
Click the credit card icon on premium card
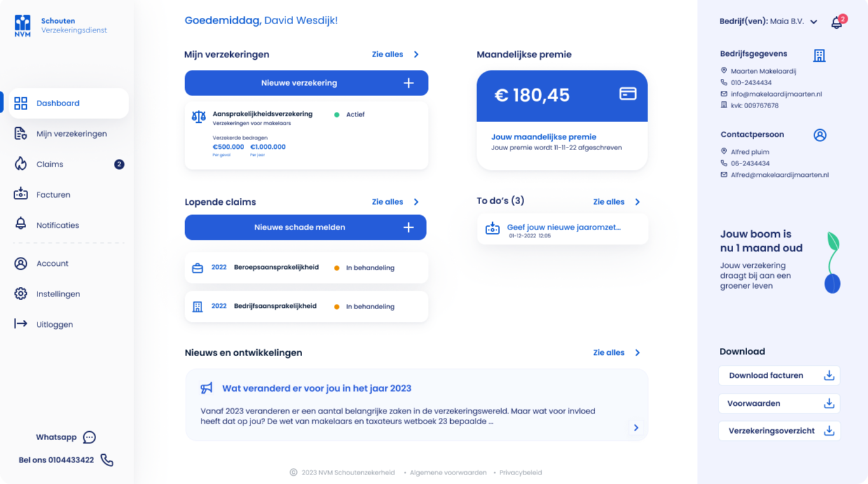[x=628, y=93]
